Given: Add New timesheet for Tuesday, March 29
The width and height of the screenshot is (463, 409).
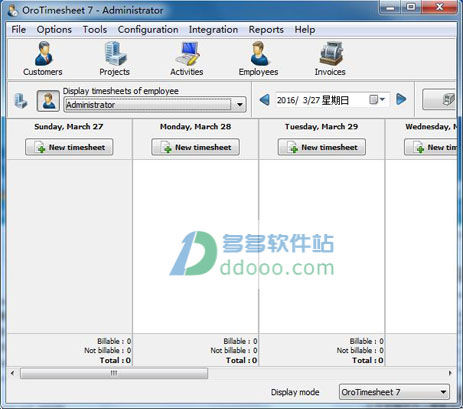Looking at the screenshot, I should click(x=322, y=147).
